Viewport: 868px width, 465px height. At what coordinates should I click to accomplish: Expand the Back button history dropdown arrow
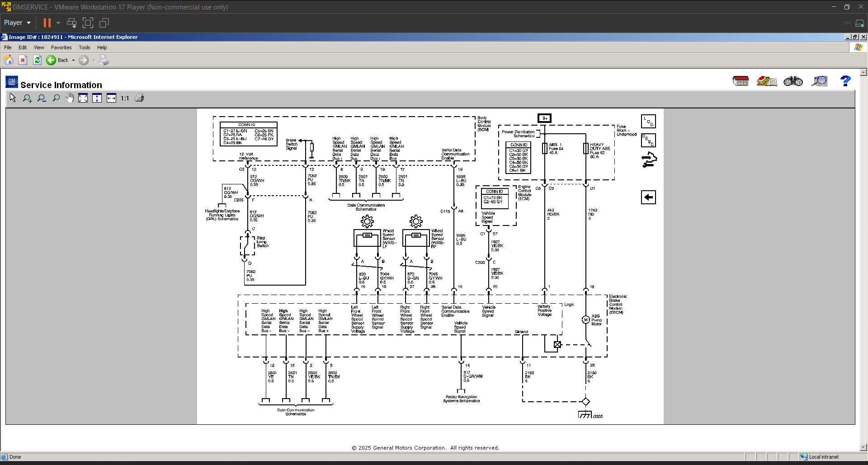pos(73,60)
